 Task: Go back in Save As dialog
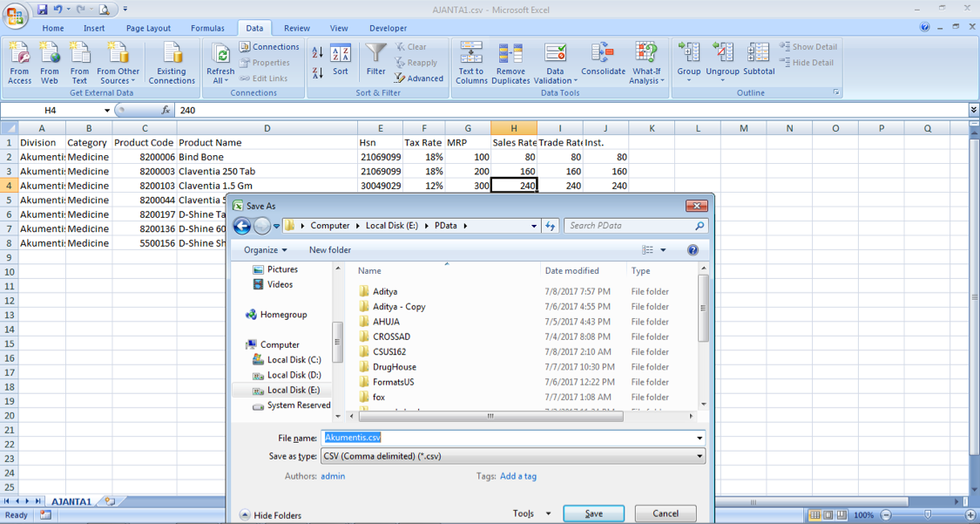(242, 226)
